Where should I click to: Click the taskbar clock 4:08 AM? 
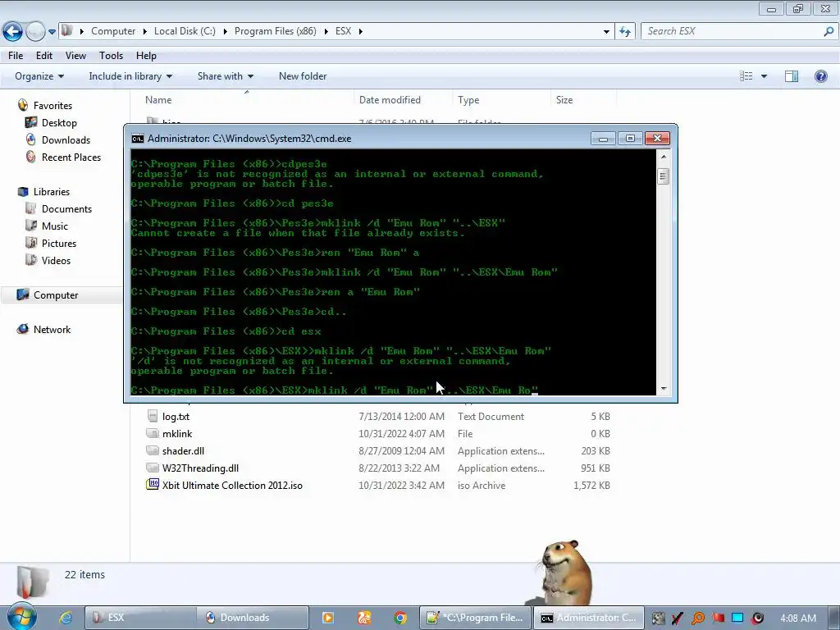798,618
